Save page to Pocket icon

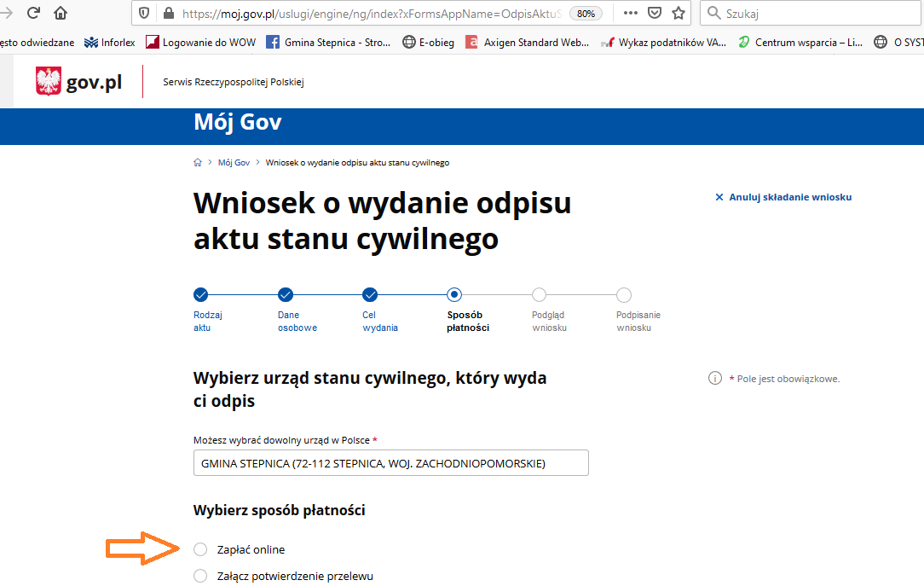point(655,13)
